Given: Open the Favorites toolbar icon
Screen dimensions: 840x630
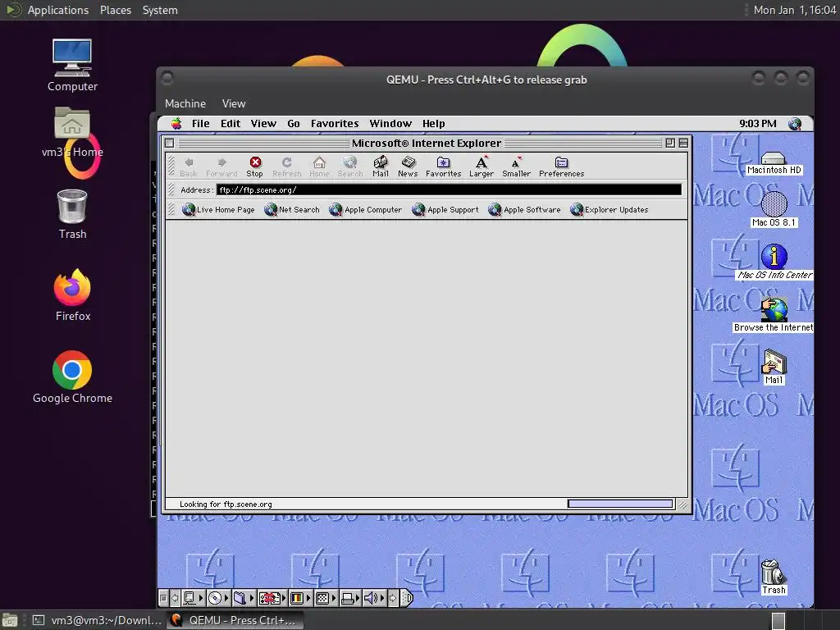Looking at the screenshot, I should tap(444, 166).
